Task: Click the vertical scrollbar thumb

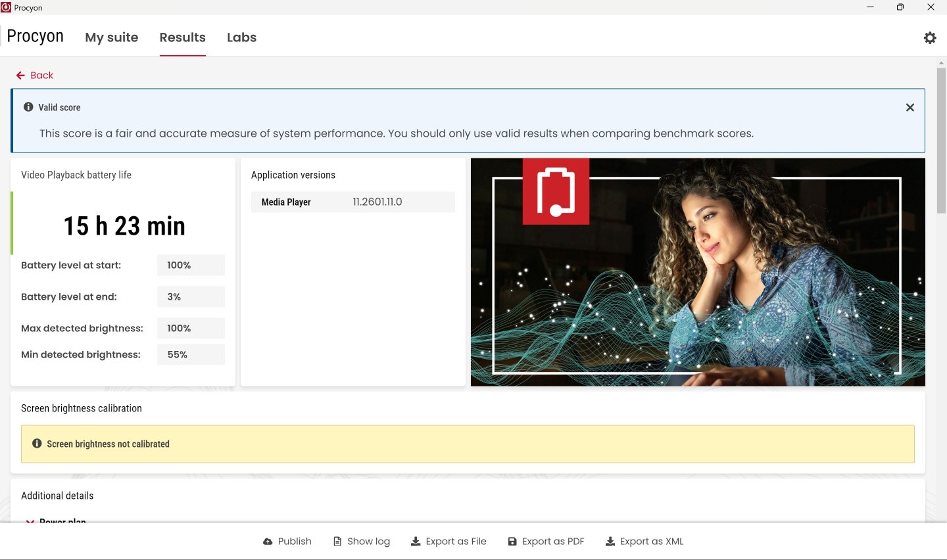Action: pyautogui.click(x=942, y=139)
